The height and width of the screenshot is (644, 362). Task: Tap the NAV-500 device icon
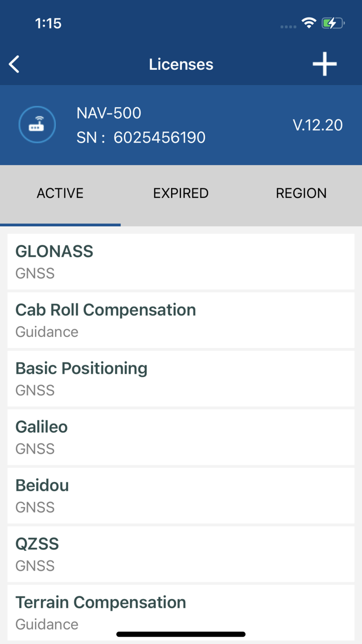click(37, 124)
